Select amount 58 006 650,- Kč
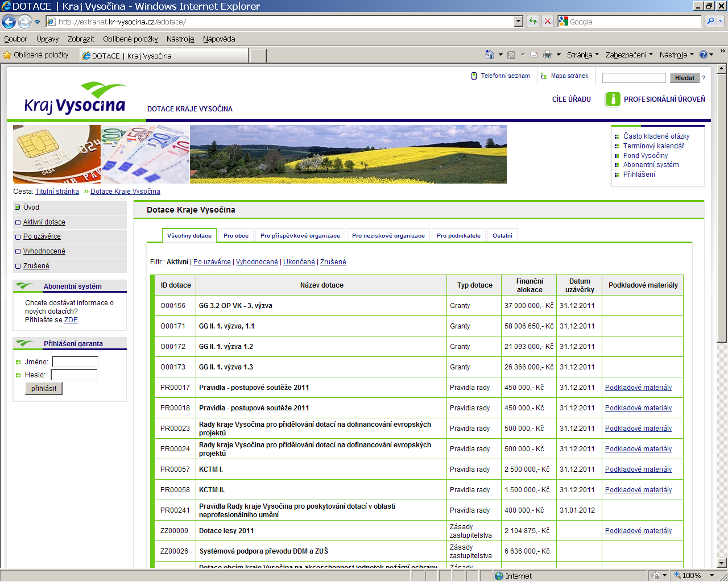The image size is (728, 582). coord(529,326)
